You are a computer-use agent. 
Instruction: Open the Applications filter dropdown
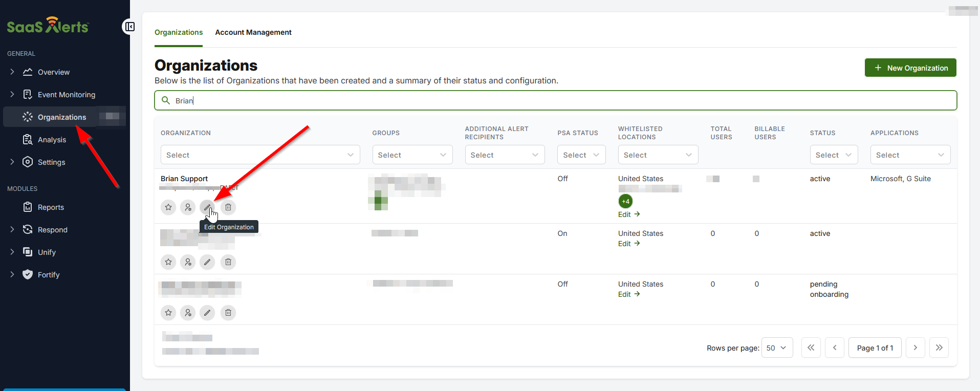click(x=910, y=155)
